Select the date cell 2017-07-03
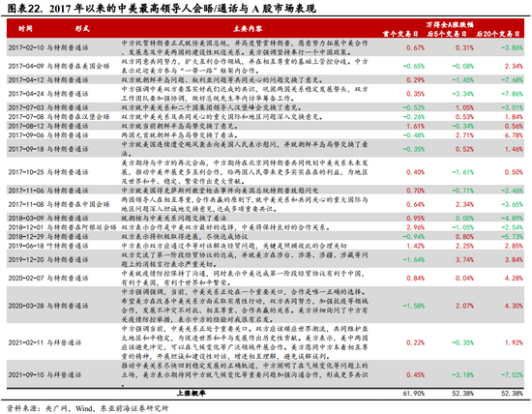 pos(26,107)
